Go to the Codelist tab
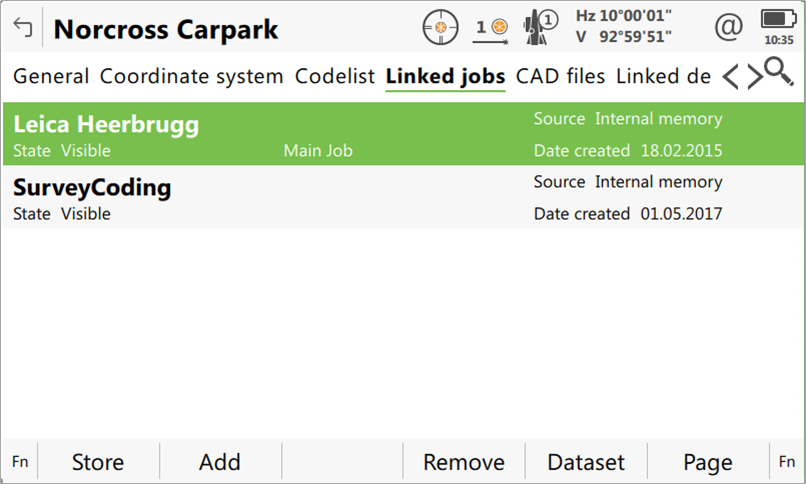Screen dimensions: 806x484 pos(334,76)
